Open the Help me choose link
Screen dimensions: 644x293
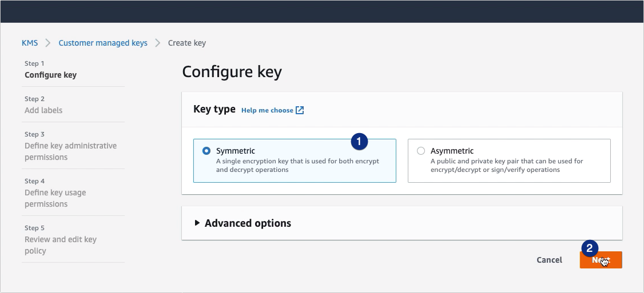click(267, 110)
